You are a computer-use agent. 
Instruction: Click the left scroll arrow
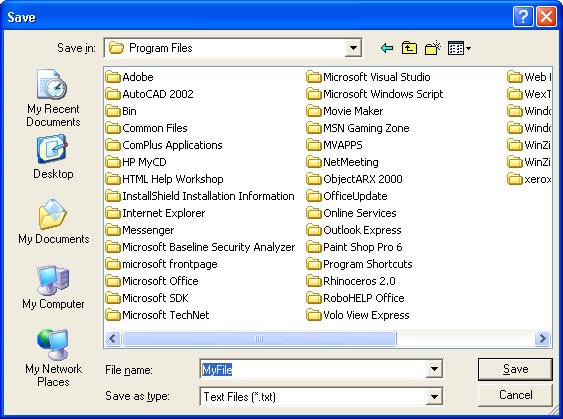[x=113, y=338]
